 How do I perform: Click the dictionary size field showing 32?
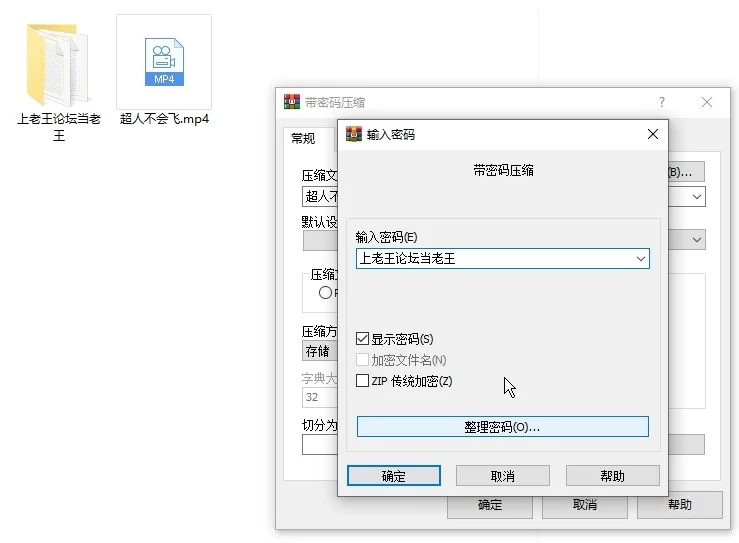320,397
